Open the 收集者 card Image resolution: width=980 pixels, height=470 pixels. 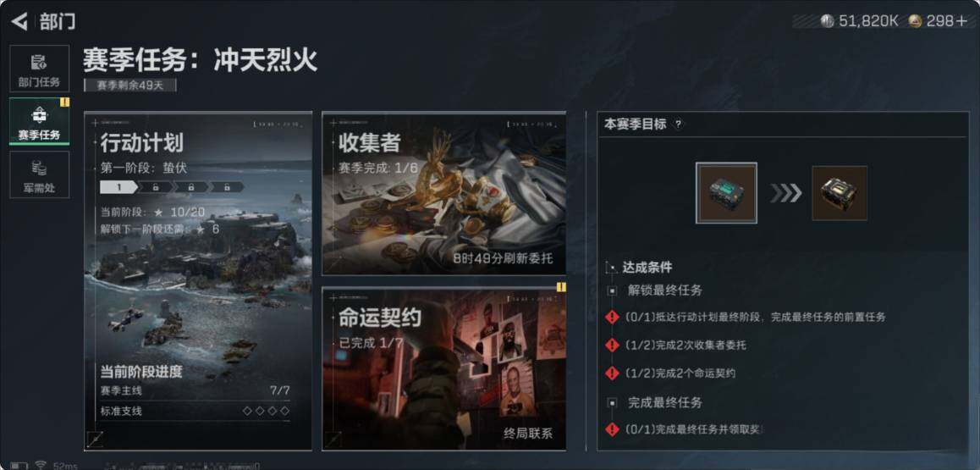(443, 193)
